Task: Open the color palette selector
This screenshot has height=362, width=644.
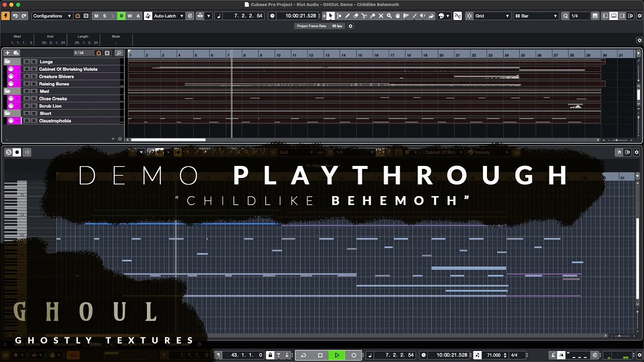Action: (444, 16)
